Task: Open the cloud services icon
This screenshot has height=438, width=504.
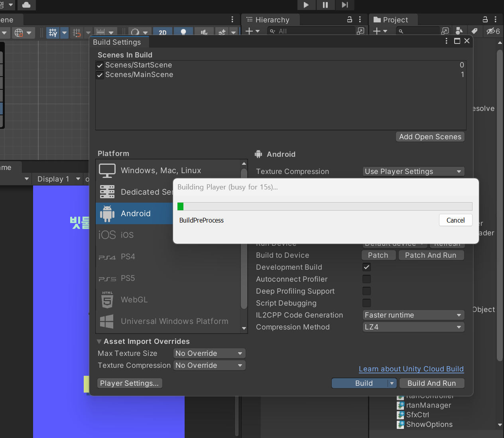Action: point(26,5)
